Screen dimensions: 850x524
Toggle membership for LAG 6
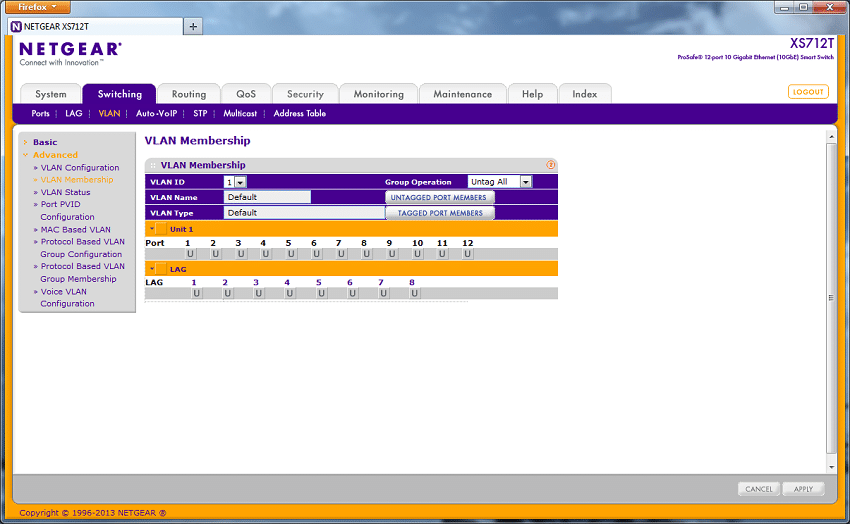(x=352, y=293)
